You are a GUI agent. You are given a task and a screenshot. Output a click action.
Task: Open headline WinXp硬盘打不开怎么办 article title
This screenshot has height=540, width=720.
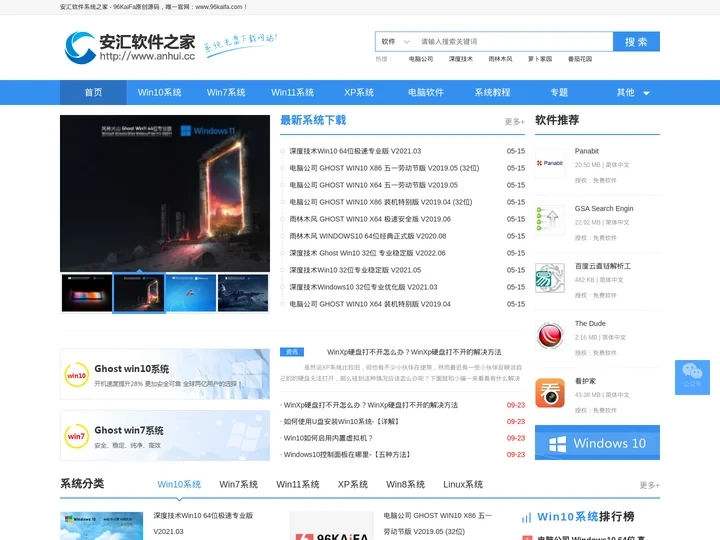pyautogui.click(x=414, y=352)
